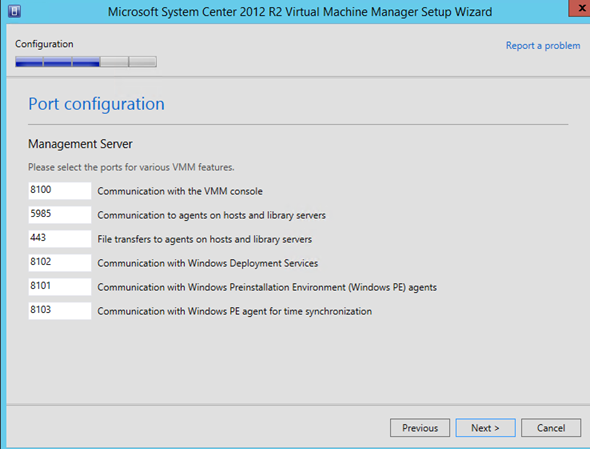Focus time synchronization port field 8103

point(60,311)
